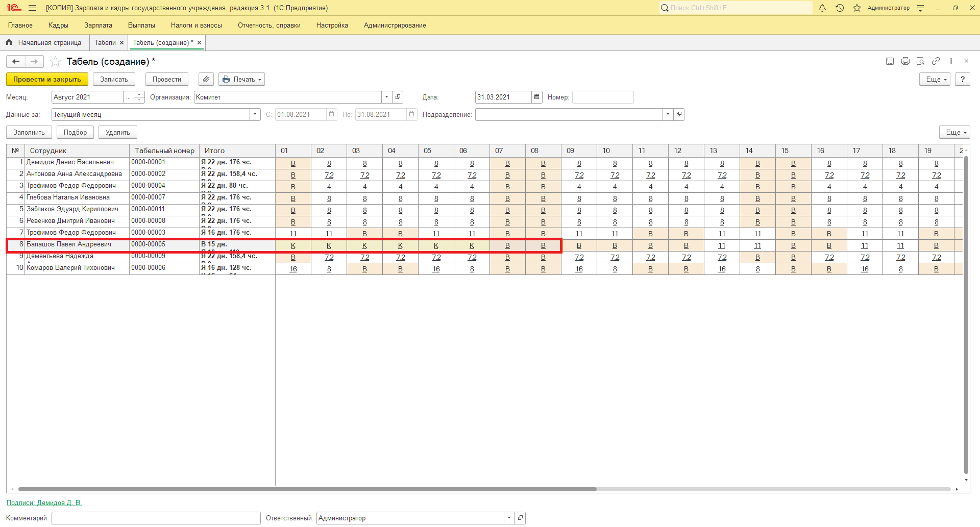Viewport: 980px width, 527px height.
Task: Decrease the month with the down stepper
Action: coord(139,100)
